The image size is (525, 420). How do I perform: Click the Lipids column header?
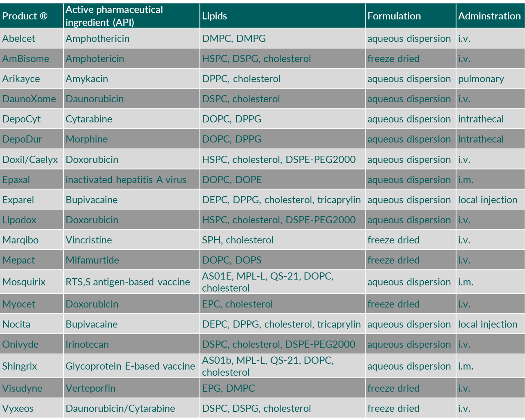(x=215, y=16)
